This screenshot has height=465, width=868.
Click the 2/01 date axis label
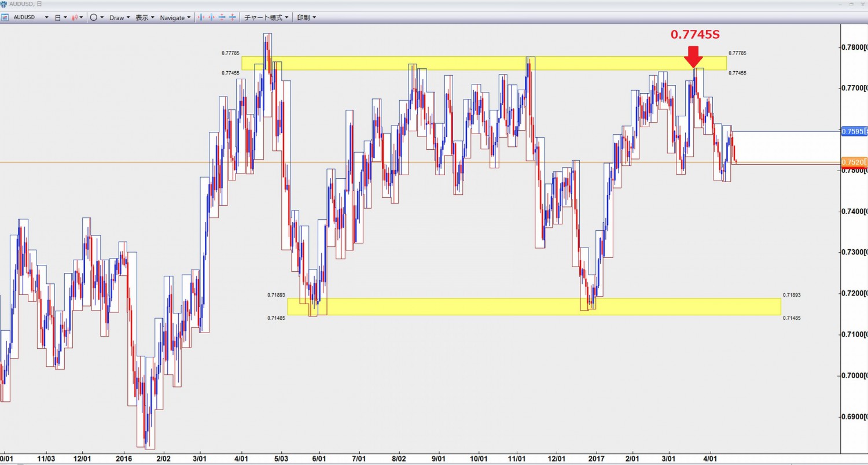(x=632, y=457)
